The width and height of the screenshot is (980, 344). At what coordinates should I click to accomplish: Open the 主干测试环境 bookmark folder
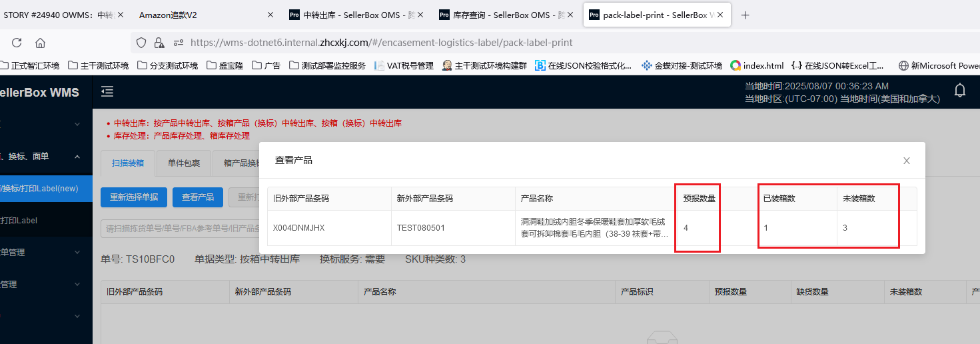click(x=98, y=65)
